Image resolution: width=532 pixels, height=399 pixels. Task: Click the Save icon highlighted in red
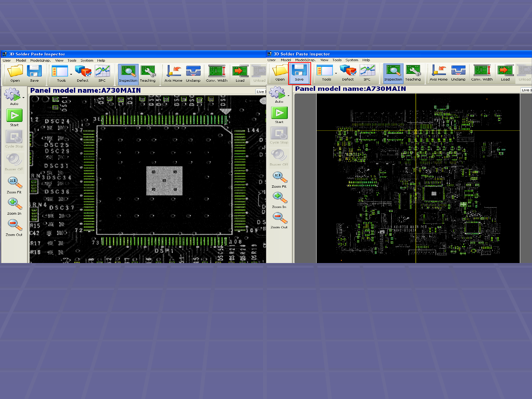(x=299, y=73)
